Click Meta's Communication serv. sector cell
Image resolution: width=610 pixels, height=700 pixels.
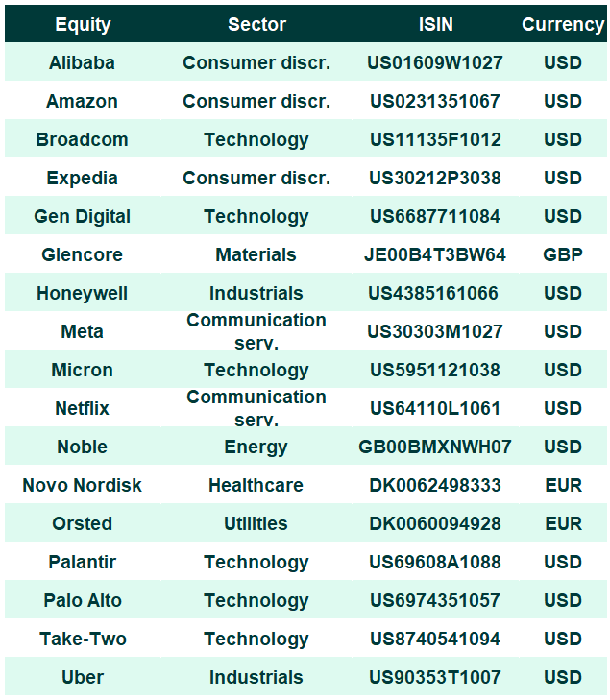(x=256, y=331)
